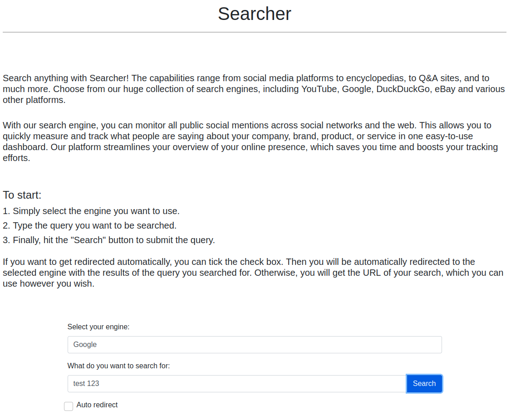This screenshot has width=511, height=420.
Task: Click the word "DuckDuckGo" in the intro paragraph
Action: [x=403, y=89]
